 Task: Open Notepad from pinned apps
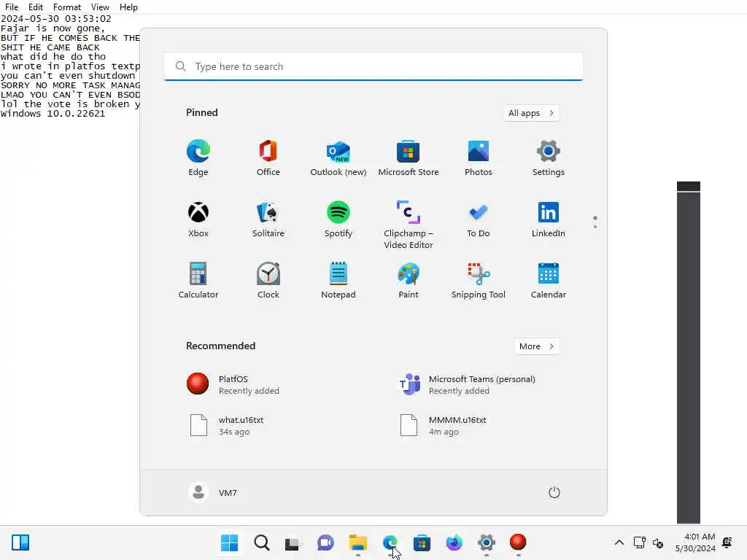coord(338,281)
